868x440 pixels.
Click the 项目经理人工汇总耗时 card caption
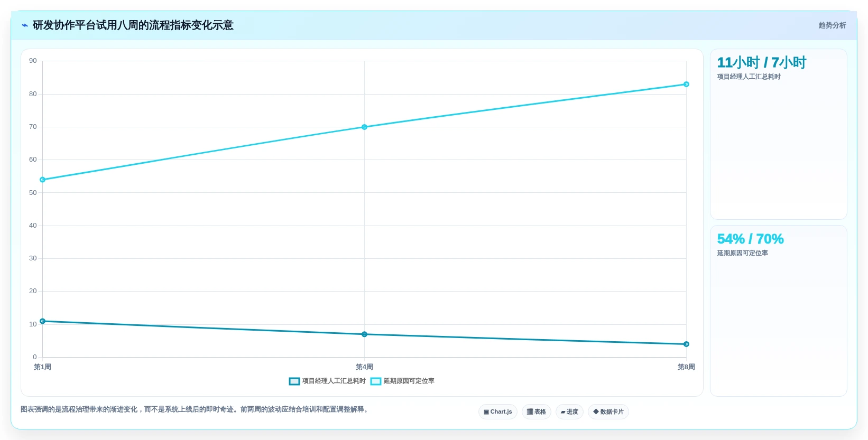click(x=749, y=77)
